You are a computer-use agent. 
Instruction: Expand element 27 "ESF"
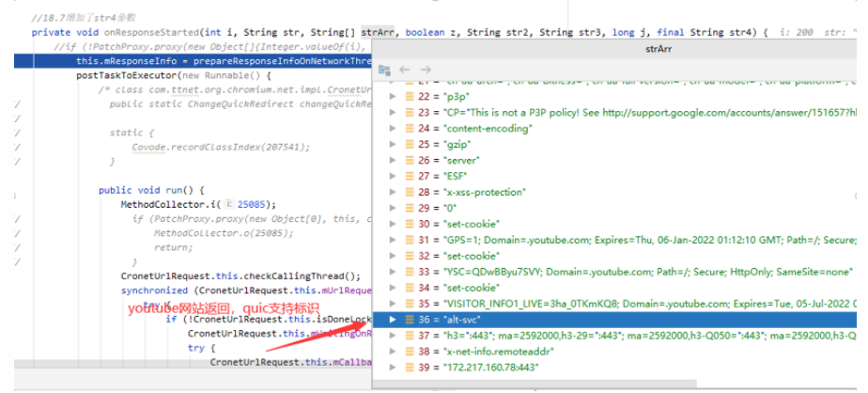coord(393,176)
